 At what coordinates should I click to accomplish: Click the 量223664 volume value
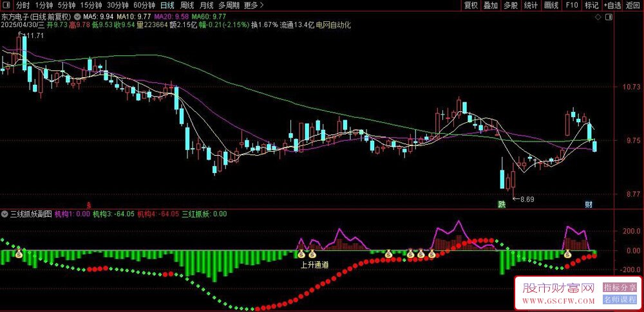click(x=153, y=25)
